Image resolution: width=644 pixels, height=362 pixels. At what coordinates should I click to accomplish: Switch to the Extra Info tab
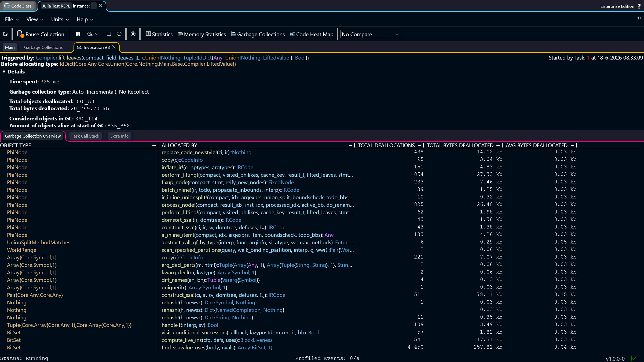click(119, 136)
